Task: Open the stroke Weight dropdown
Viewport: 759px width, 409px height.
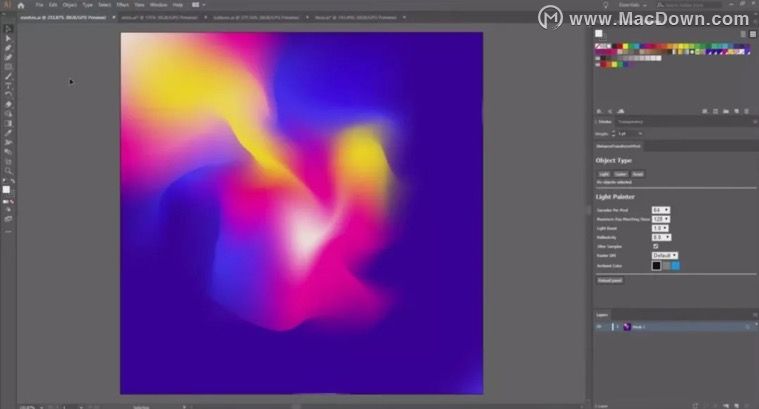Action: coord(640,134)
